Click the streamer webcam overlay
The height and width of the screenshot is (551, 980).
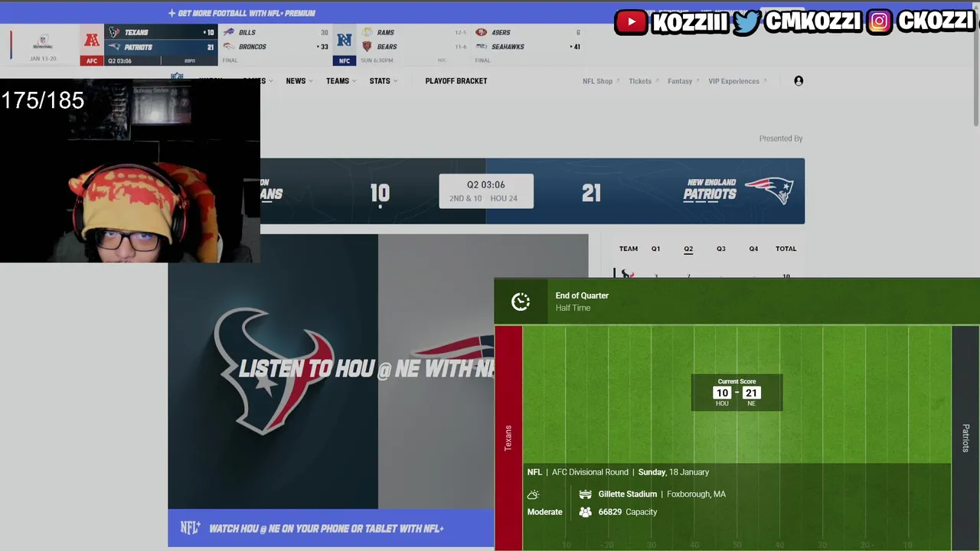click(x=130, y=171)
